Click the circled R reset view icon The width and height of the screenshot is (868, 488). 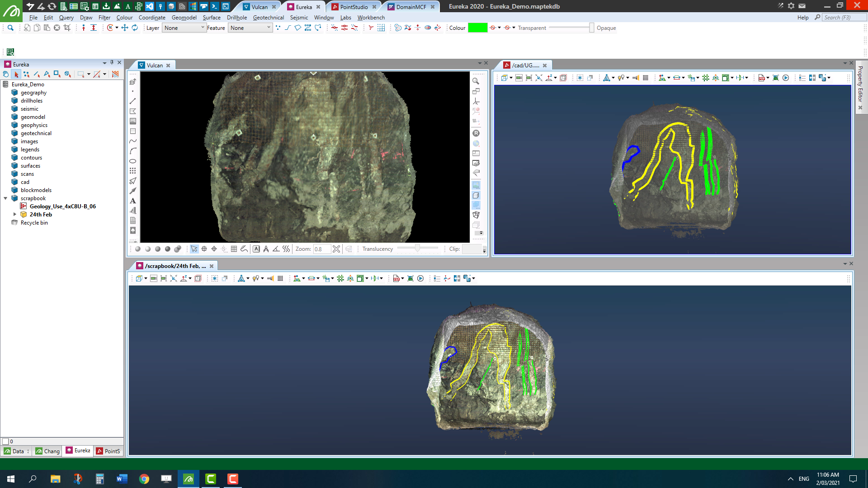476,133
